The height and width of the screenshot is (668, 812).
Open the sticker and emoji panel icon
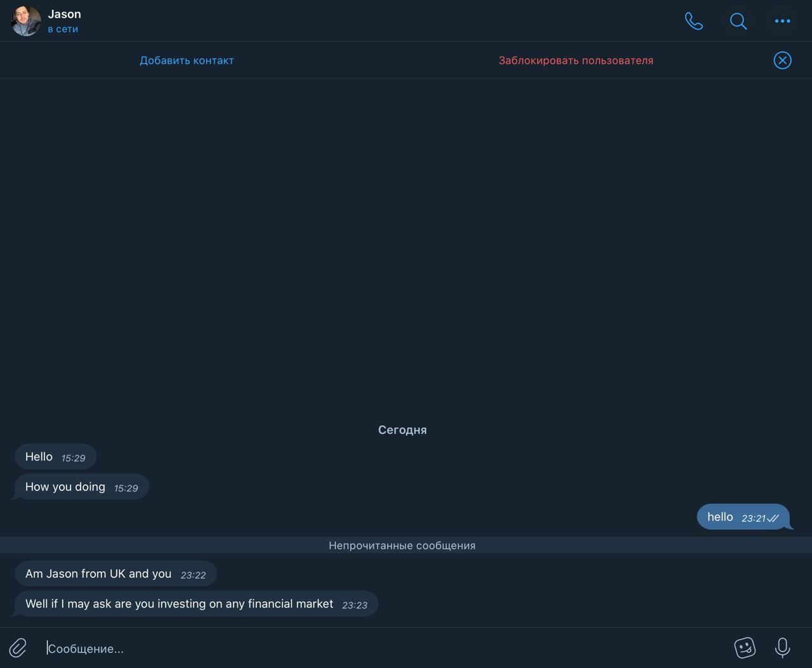click(745, 648)
